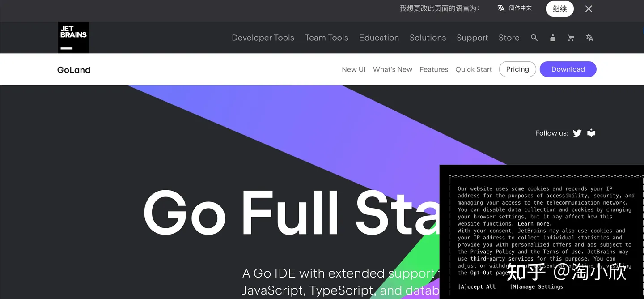Screen dimensions: 644x299
Task: Open the Privacy Policy link in cookie notice
Action: (x=492, y=252)
